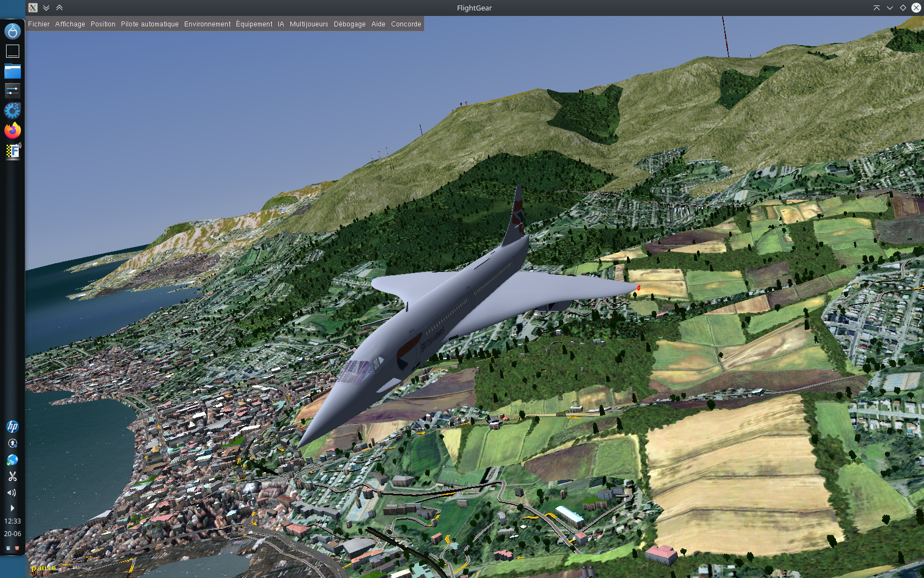Open the clipboard scissors tray icon
Screen dimensions: 924x578
(x=13, y=476)
